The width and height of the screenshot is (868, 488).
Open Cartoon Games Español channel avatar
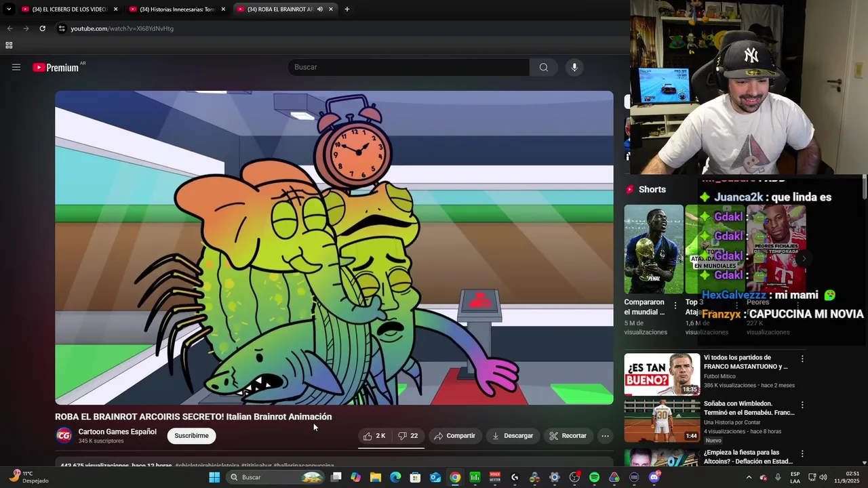[x=64, y=436]
